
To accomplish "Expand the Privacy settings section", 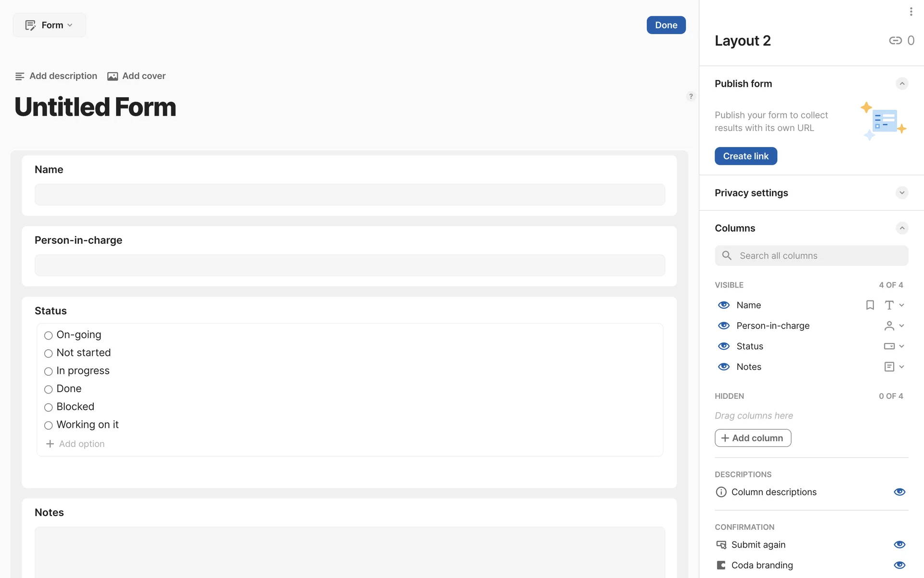I will (x=901, y=193).
